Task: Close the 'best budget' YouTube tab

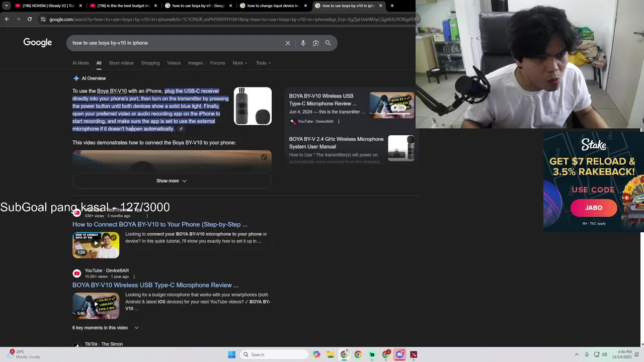Action: 155,6
